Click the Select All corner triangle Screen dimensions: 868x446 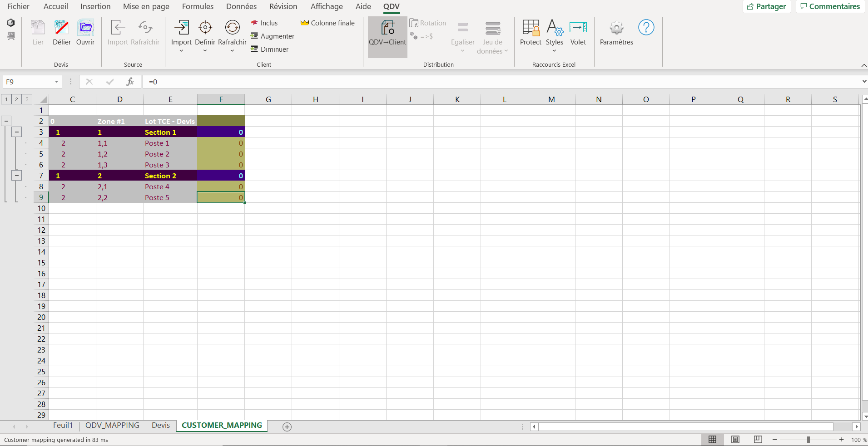tap(43, 99)
